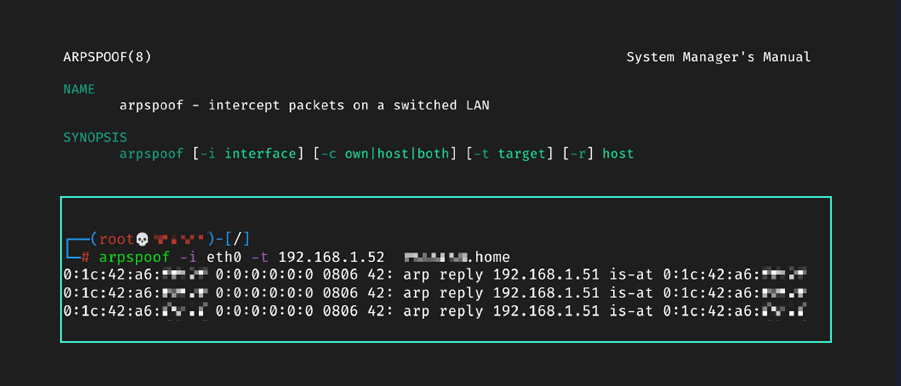Screen dimensions: 901x386
Task: Click the ARPSPOOF(8) manual header
Action: click(107, 57)
